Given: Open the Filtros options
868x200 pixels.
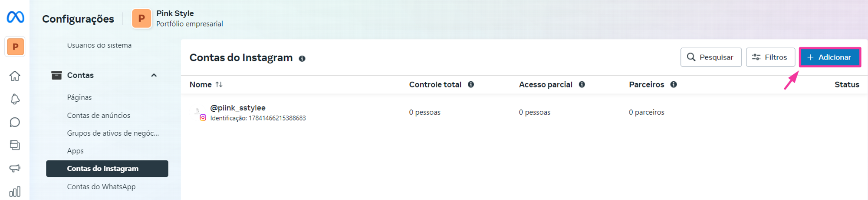Looking at the screenshot, I should pyautogui.click(x=770, y=57).
